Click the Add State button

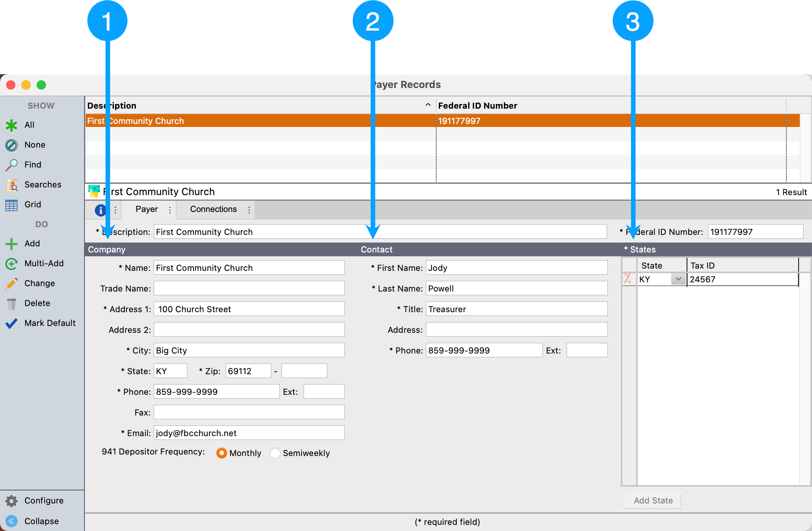click(x=653, y=500)
